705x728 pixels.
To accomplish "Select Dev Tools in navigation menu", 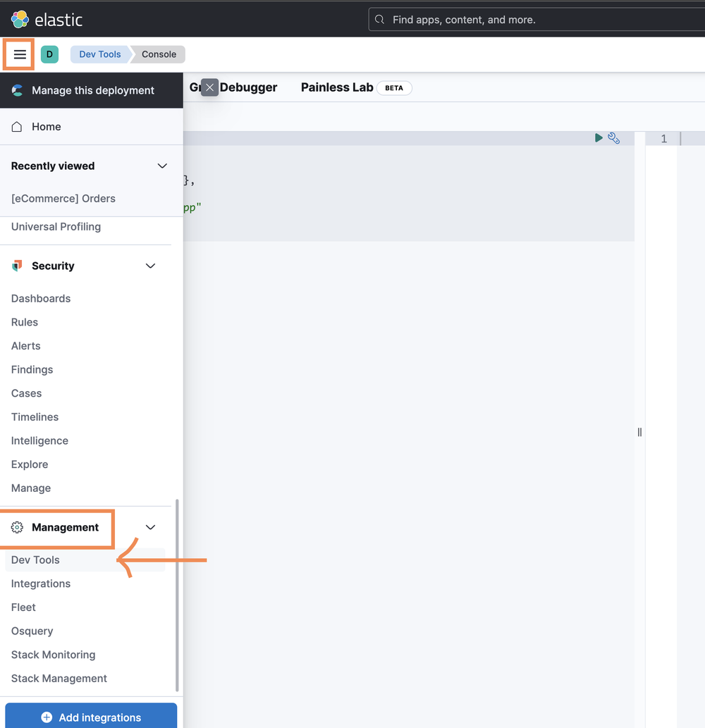I will (35, 560).
